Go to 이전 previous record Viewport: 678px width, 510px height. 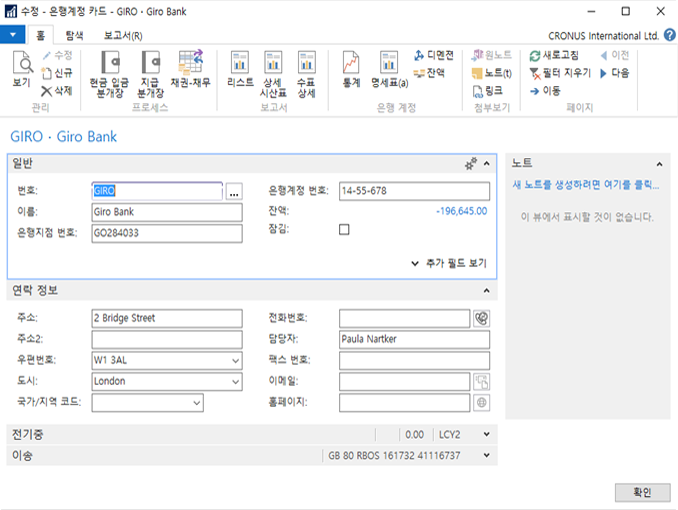(x=614, y=55)
